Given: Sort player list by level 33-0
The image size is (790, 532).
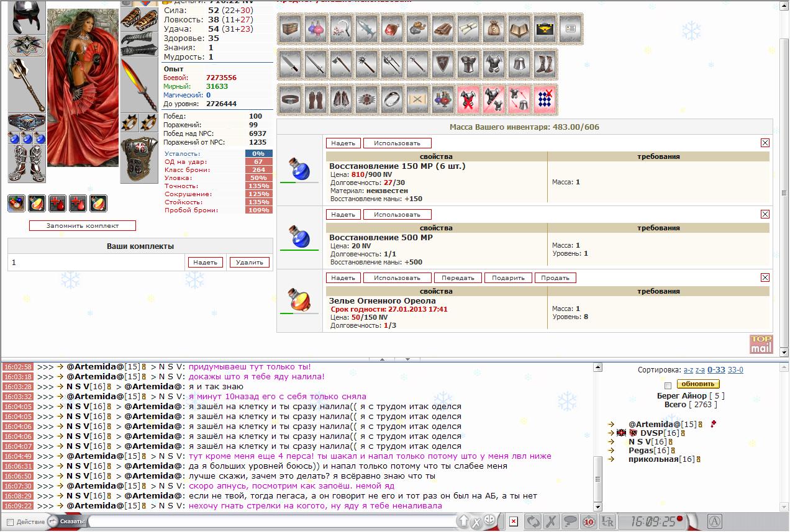Looking at the screenshot, I should point(735,370).
